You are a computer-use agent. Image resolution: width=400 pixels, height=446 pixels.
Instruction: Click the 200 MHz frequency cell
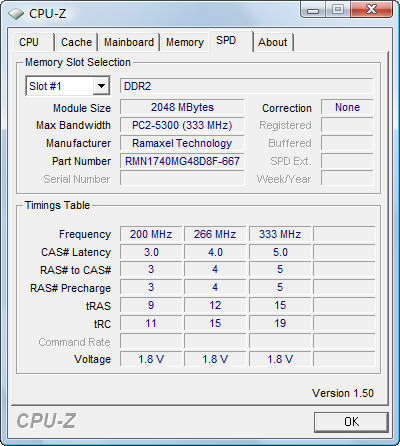151,234
